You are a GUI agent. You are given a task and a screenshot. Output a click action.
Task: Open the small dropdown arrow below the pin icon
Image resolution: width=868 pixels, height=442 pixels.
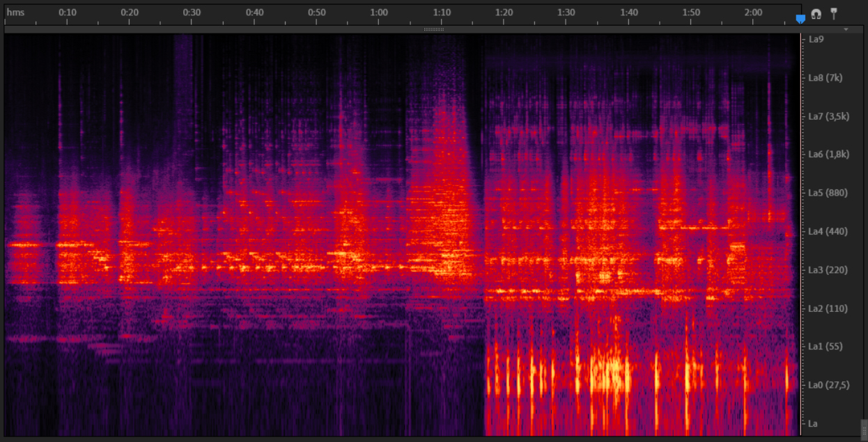846,30
